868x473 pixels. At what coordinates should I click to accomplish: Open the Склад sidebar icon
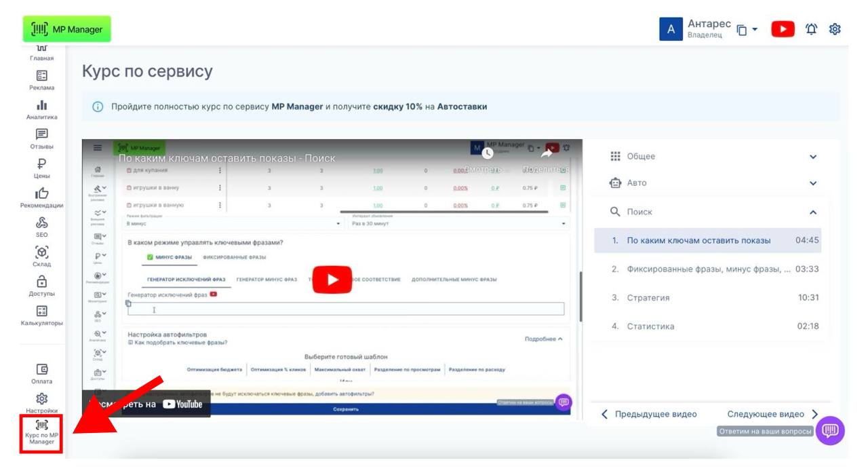coord(42,256)
